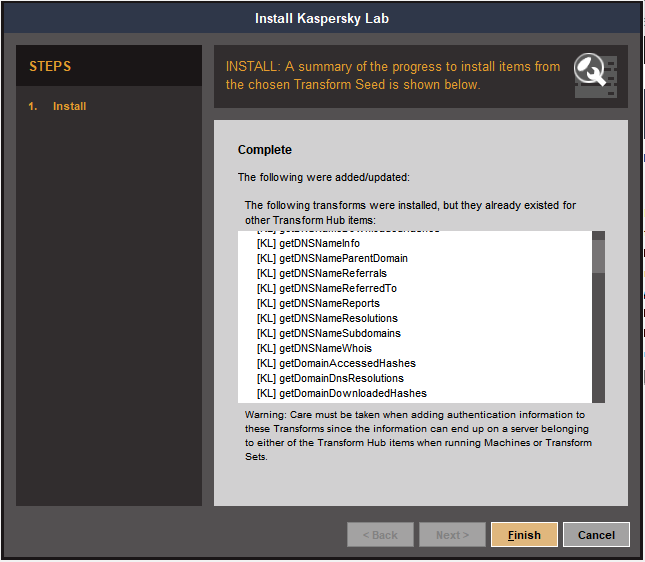Click the transforms list scrollbar thumb
The image size is (645, 562).
(598, 256)
